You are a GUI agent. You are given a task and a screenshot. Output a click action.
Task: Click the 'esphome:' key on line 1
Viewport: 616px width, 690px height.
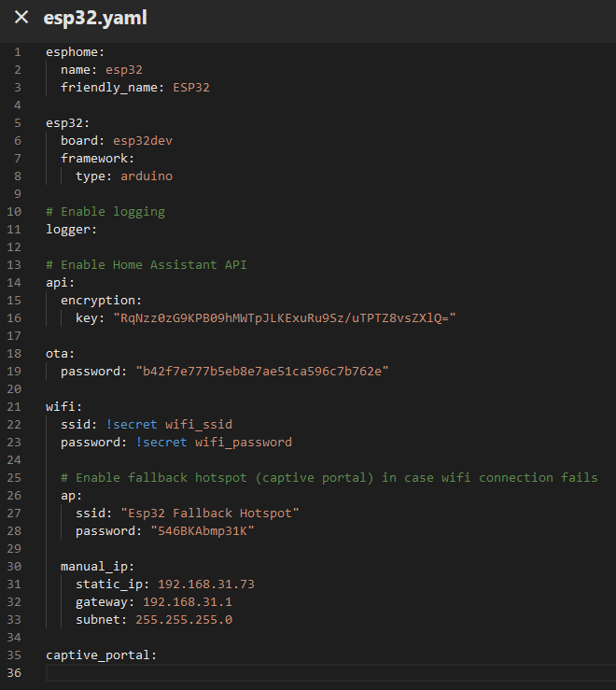click(76, 52)
